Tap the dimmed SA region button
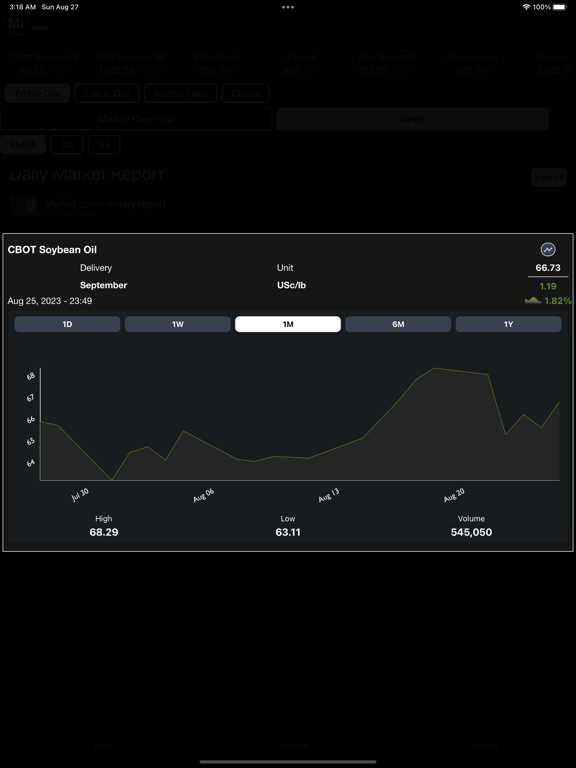The width and height of the screenshot is (576, 768). [x=104, y=145]
